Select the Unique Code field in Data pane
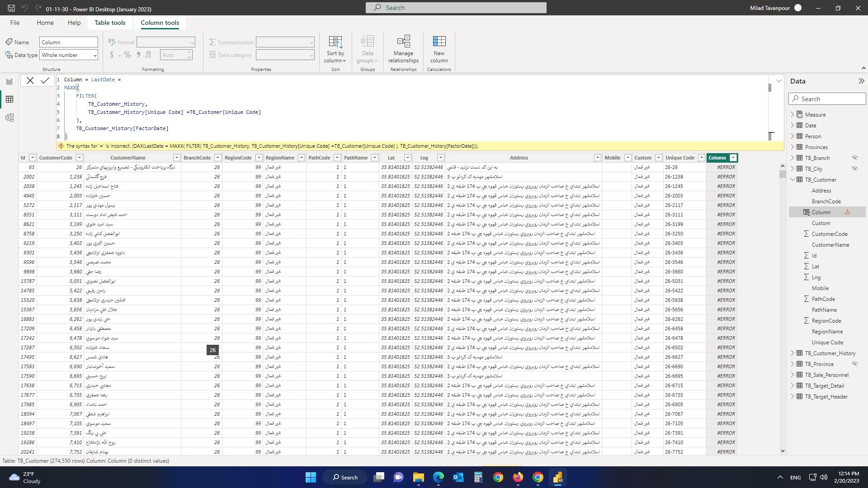 (827, 343)
